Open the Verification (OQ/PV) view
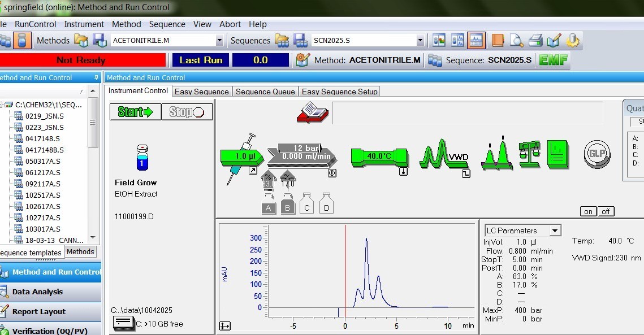This screenshot has width=644, height=335. pos(50,330)
